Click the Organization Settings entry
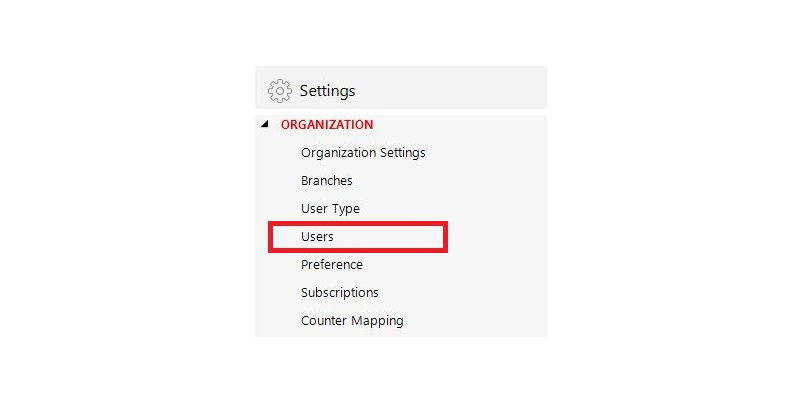This screenshot has width=800, height=400. pos(363,153)
